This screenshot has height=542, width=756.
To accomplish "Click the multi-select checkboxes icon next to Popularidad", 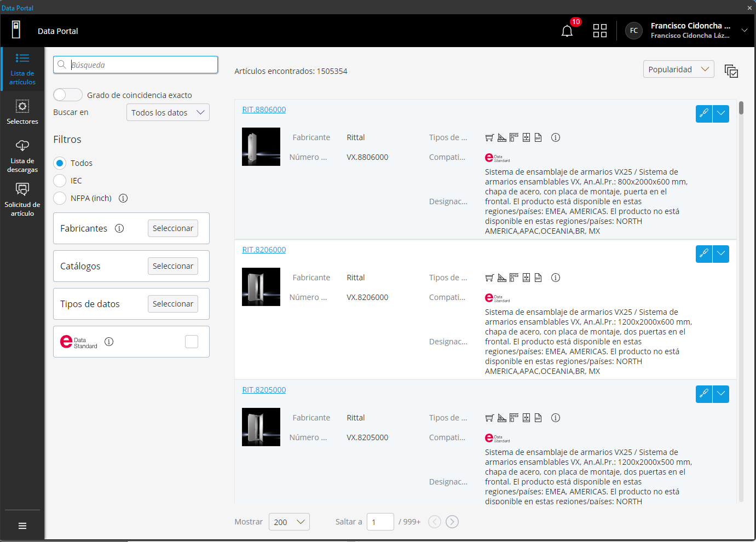I will pyautogui.click(x=731, y=71).
